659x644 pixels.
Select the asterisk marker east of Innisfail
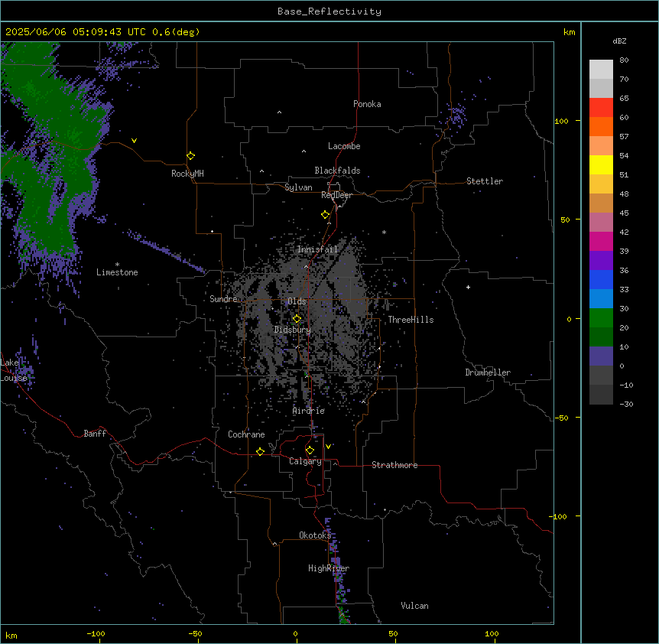click(x=384, y=232)
